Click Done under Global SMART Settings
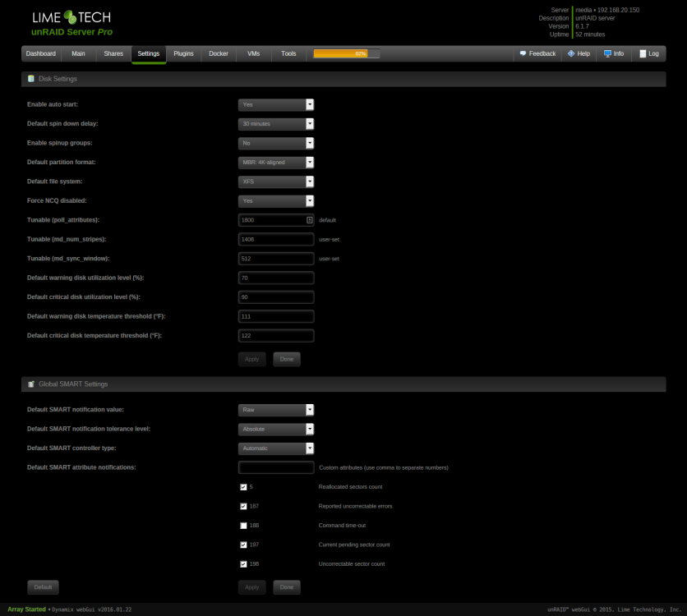 pyautogui.click(x=287, y=587)
